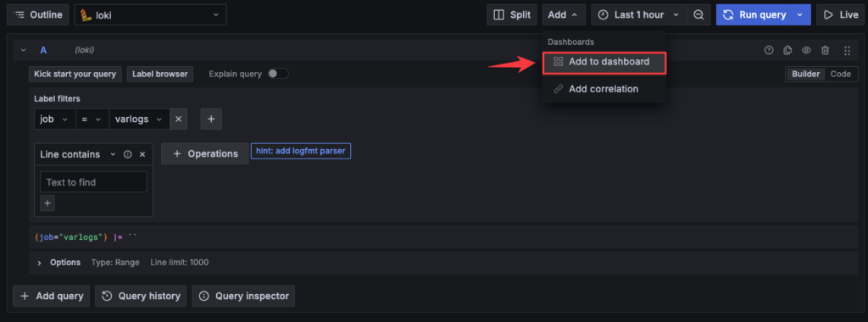Screen dimensions: 868x322
Task: Remove the Line contains operation
Action: [142, 154]
